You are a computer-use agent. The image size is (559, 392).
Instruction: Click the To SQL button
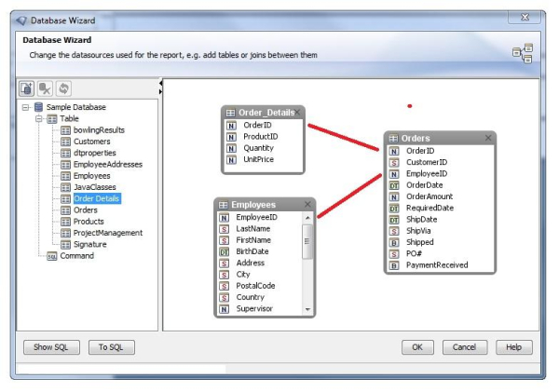pyautogui.click(x=111, y=347)
